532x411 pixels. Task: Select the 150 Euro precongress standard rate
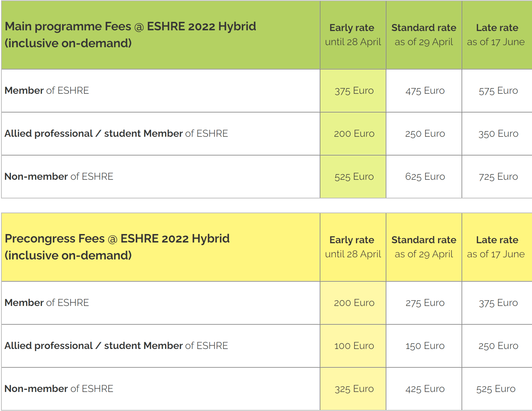[x=425, y=346]
